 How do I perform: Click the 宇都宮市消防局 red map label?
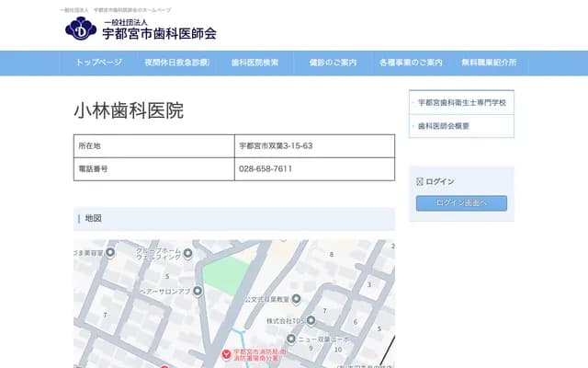[x=259, y=355]
